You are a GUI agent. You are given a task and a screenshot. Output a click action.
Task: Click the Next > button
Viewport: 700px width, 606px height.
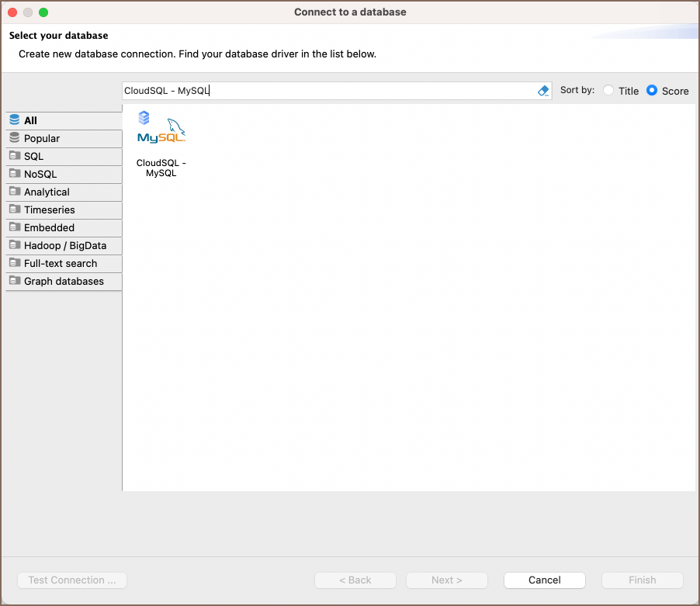pyautogui.click(x=447, y=580)
